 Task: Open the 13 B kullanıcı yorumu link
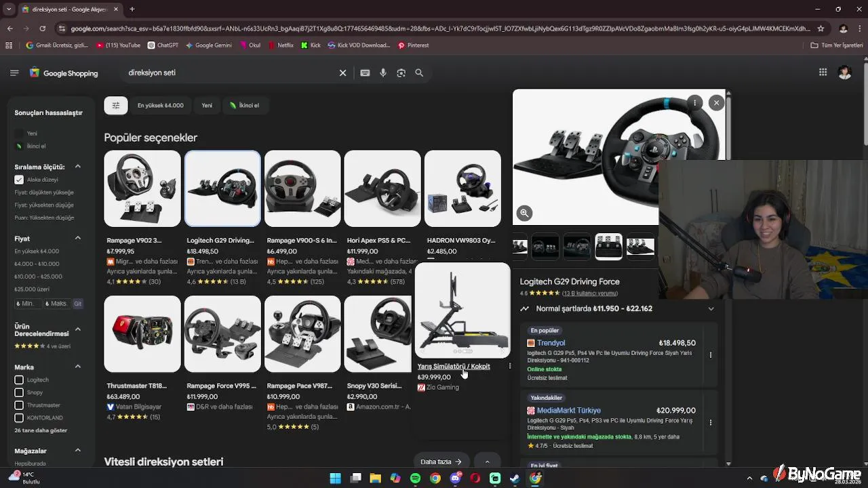590,293
